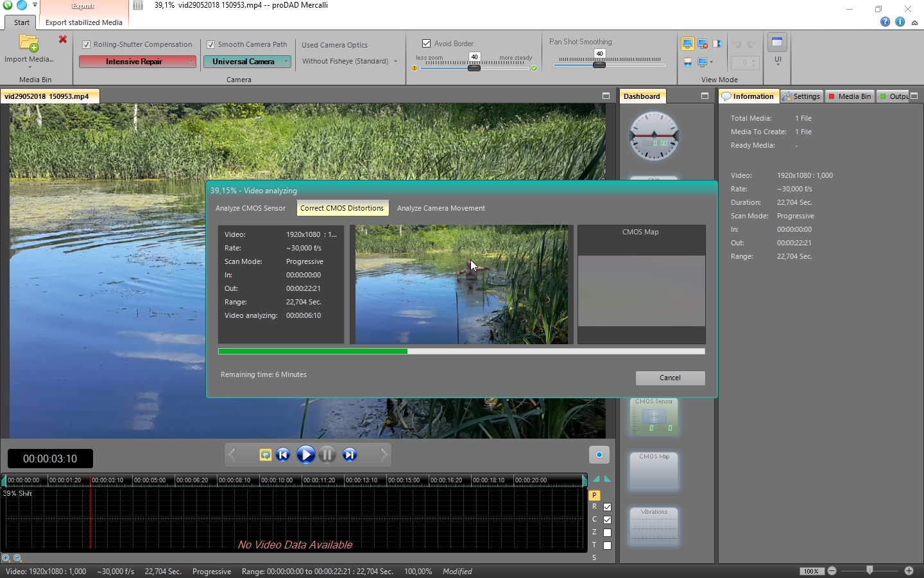
Task: Switch to the Settings tab
Action: point(801,96)
